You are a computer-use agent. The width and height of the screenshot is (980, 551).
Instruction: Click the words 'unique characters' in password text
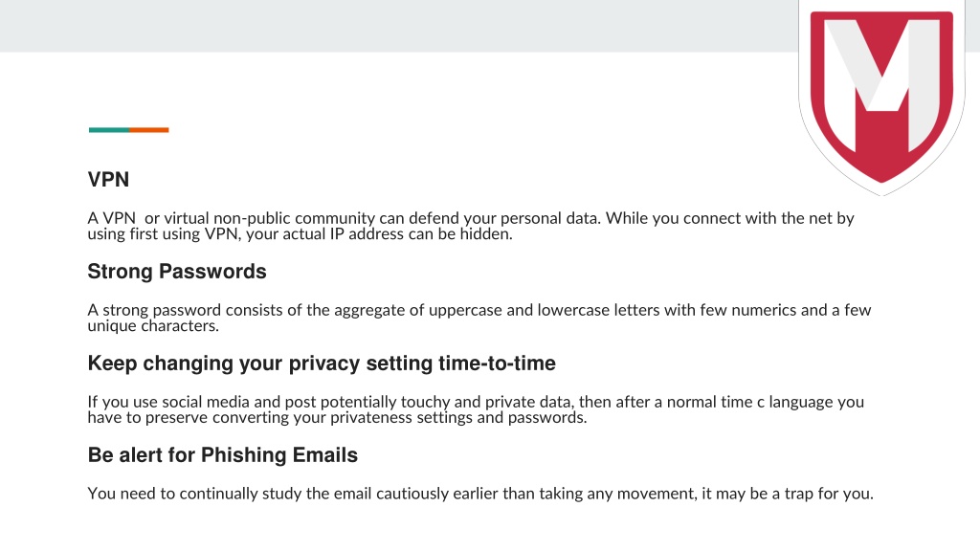click(x=153, y=326)
